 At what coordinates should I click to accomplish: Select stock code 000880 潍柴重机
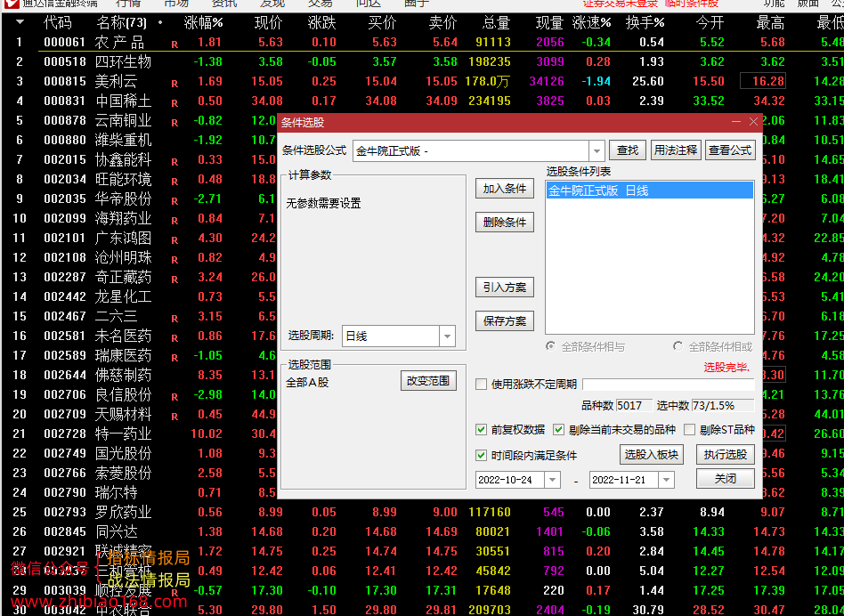pos(65,140)
